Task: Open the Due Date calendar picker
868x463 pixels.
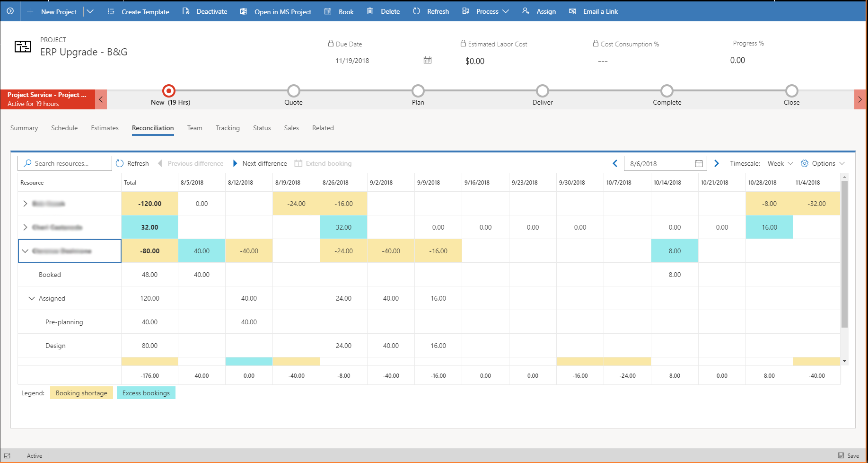Action: click(x=428, y=60)
